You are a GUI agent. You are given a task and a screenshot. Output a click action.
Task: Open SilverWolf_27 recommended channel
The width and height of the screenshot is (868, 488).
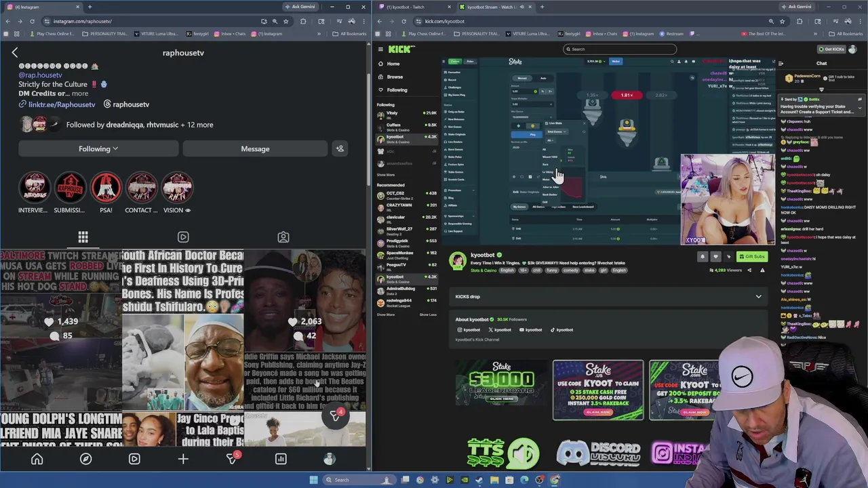click(x=407, y=230)
